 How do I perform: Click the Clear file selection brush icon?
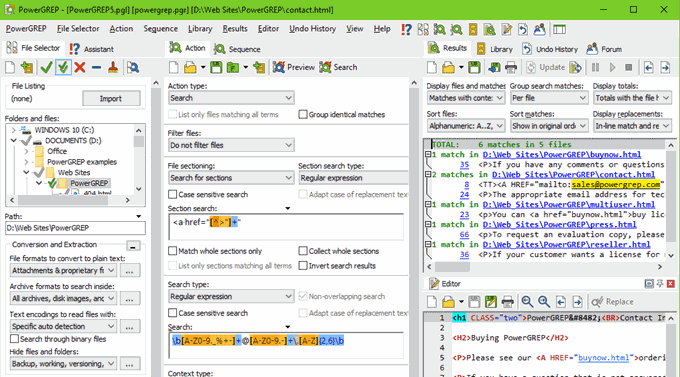pyautogui.click(x=113, y=67)
